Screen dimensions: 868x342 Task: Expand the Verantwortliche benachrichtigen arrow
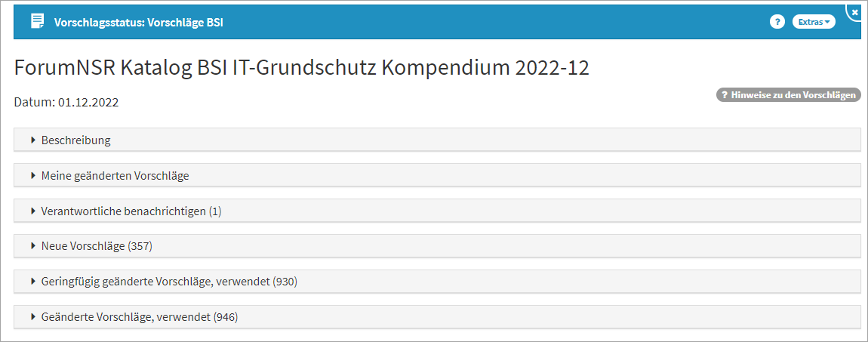click(33, 211)
